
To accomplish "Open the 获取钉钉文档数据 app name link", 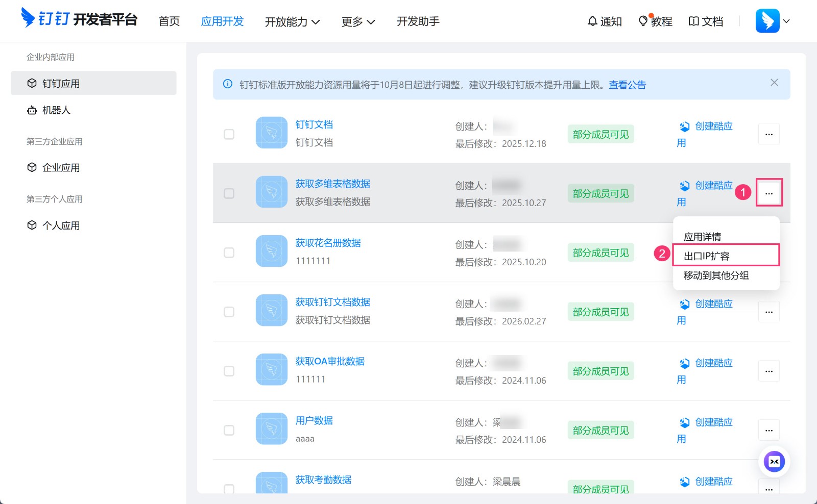I will coord(333,302).
